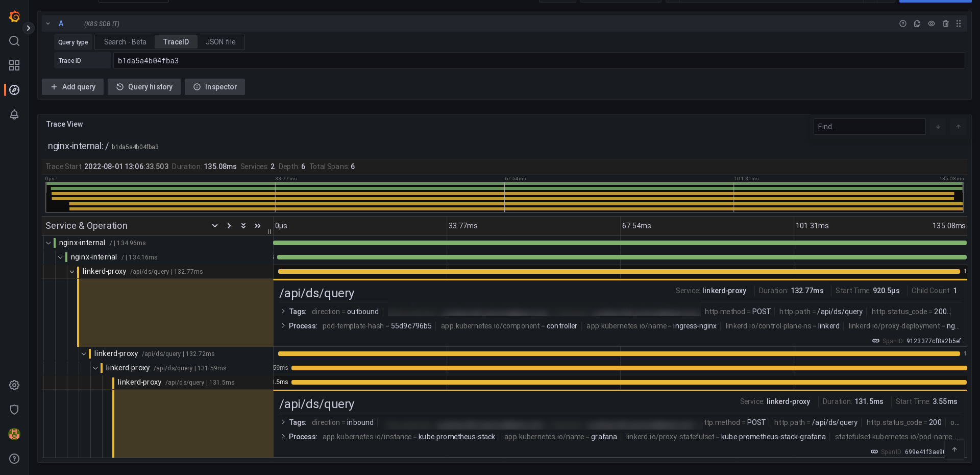This screenshot has height=475, width=980.
Task: Click the Add query button
Action: coord(72,87)
